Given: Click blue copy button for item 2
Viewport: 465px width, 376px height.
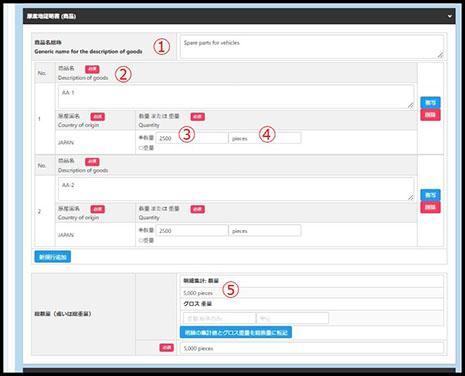Looking at the screenshot, I should [430, 195].
